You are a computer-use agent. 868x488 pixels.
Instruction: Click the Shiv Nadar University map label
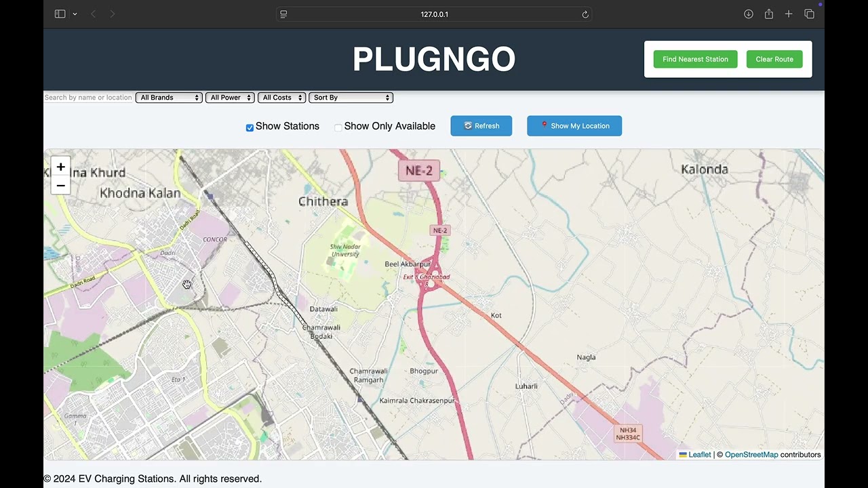344,251
